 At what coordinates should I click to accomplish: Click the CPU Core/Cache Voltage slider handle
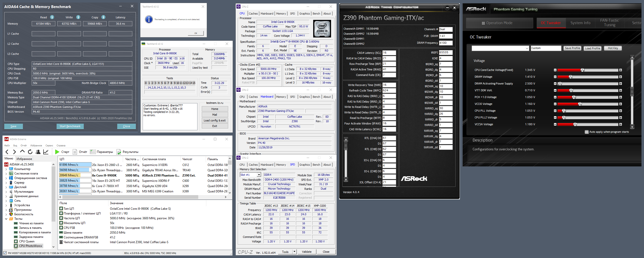pos(582,70)
